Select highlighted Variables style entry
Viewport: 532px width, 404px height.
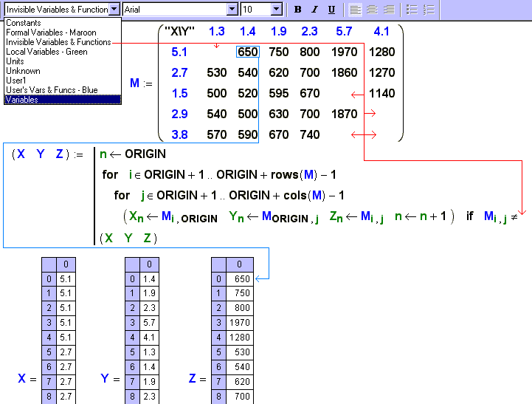point(63,100)
